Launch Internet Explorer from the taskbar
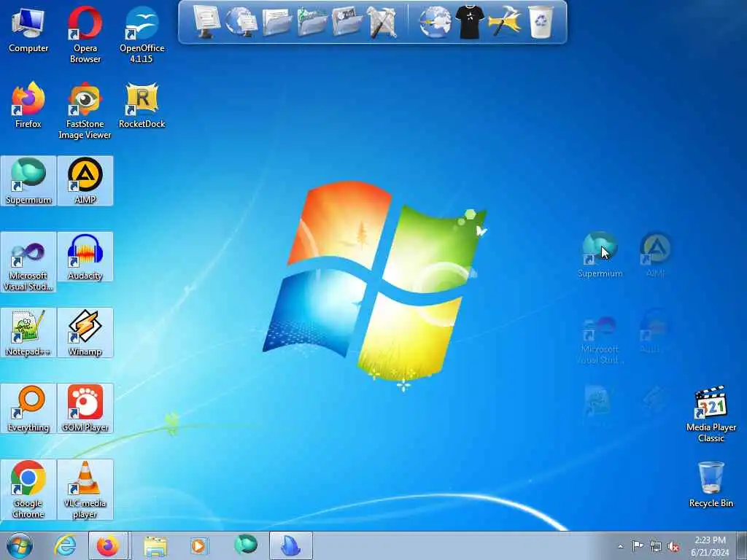 [x=65, y=545]
